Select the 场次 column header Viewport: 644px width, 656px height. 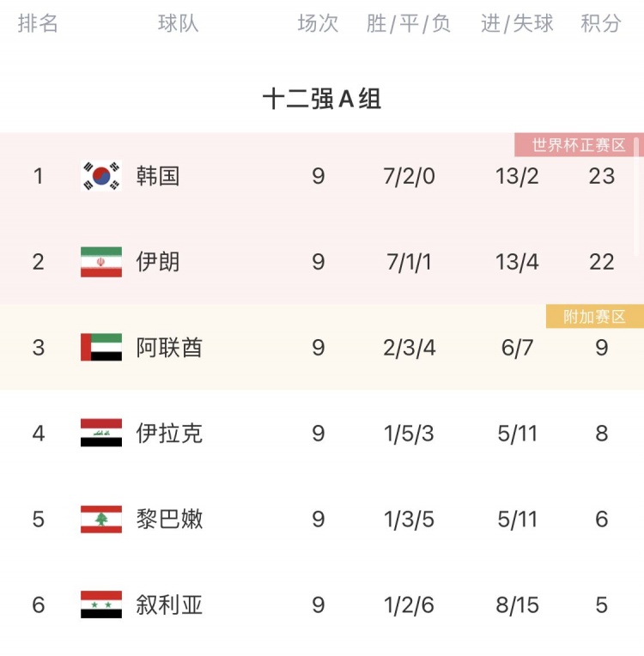pyautogui.click(x=318, y=23)
